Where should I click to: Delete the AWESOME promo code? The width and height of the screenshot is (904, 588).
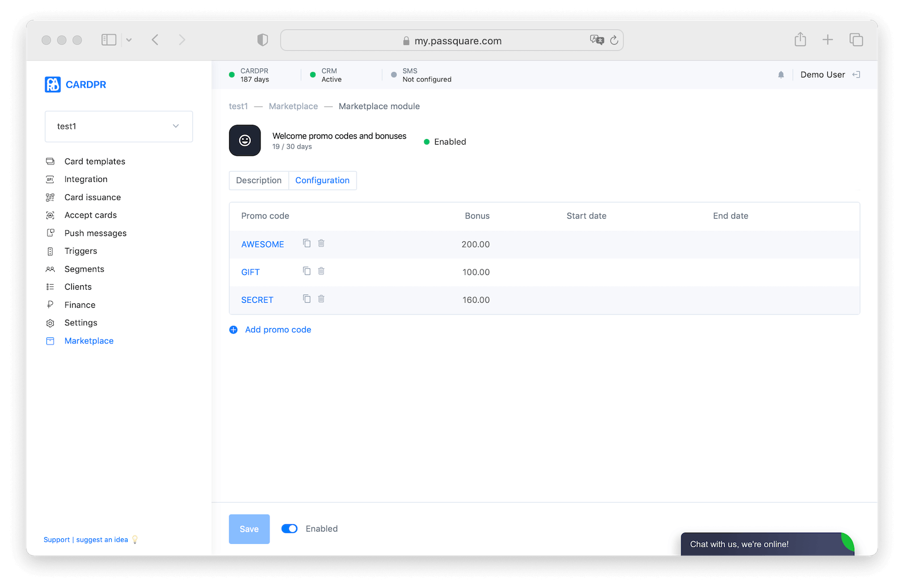(x=321, y=243)
